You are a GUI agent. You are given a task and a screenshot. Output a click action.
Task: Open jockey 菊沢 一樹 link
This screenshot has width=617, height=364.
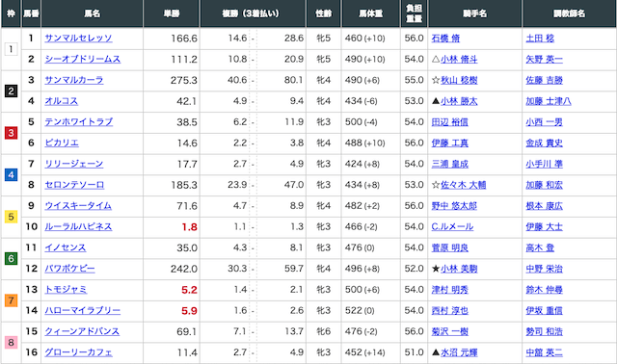(x=450, y=332)
